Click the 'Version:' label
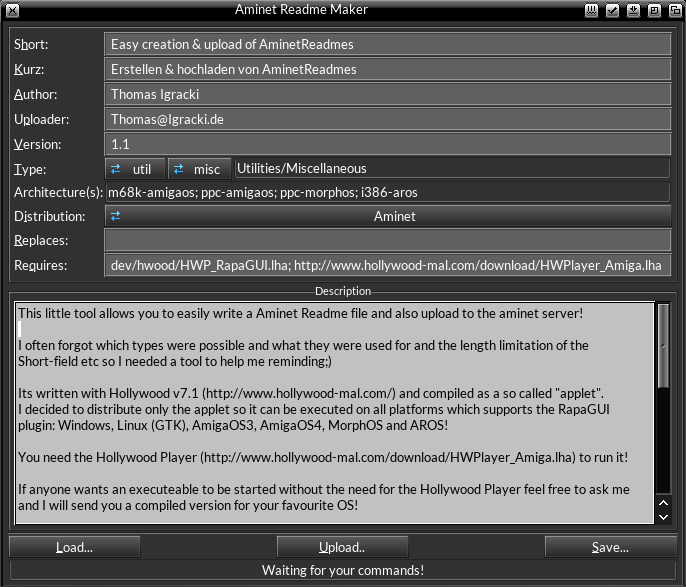Image resolution: width=686 pixels, height=587 pixels. tap(38, 144)
